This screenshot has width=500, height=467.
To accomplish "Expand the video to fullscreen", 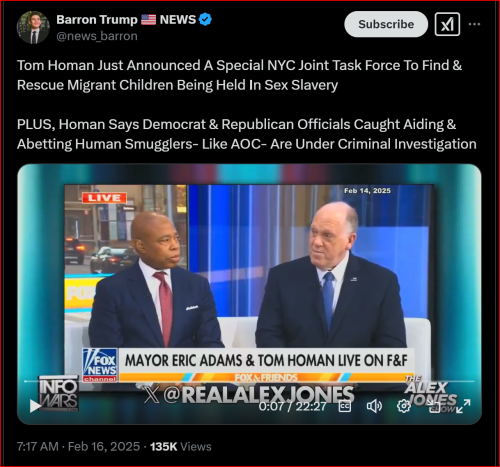I will tap(463, 406).
